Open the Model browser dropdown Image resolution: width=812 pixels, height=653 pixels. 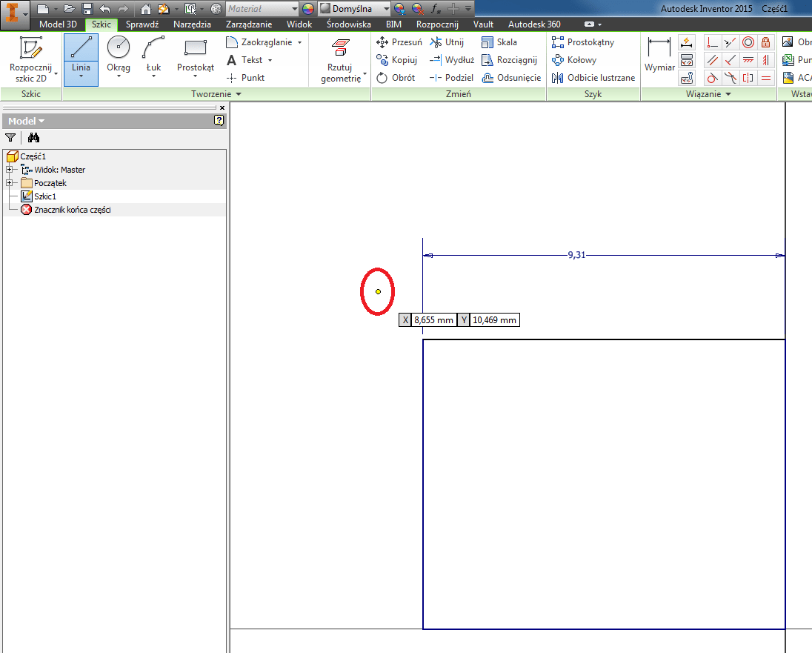(x=26, y=122)
